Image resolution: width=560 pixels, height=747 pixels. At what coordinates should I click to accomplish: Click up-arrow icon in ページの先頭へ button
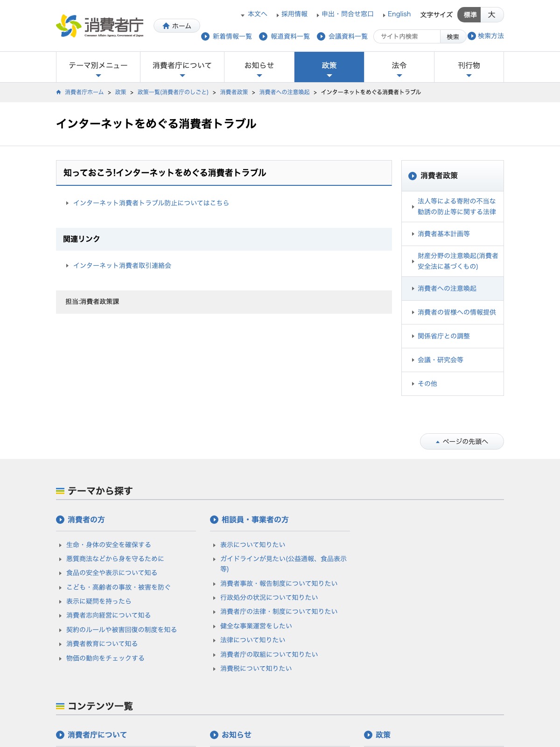pyautogui.click(x=438, y=442)
